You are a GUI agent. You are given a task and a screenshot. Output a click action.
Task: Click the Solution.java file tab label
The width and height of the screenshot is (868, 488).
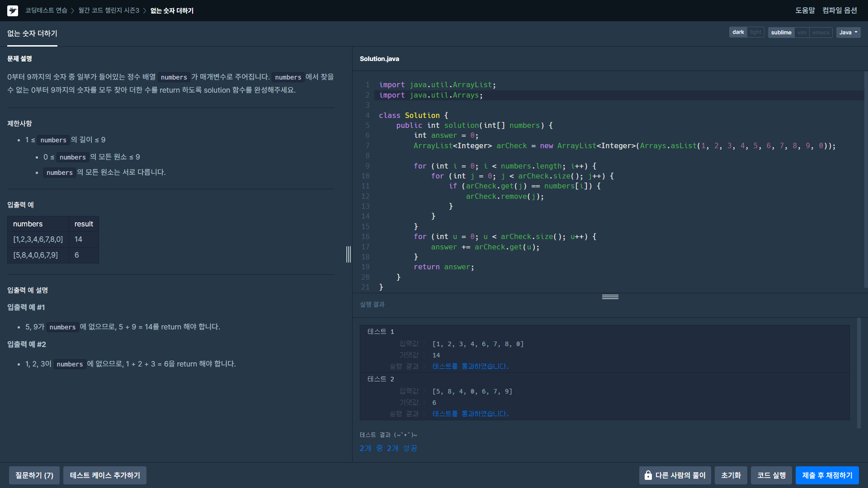coord(379,59)
